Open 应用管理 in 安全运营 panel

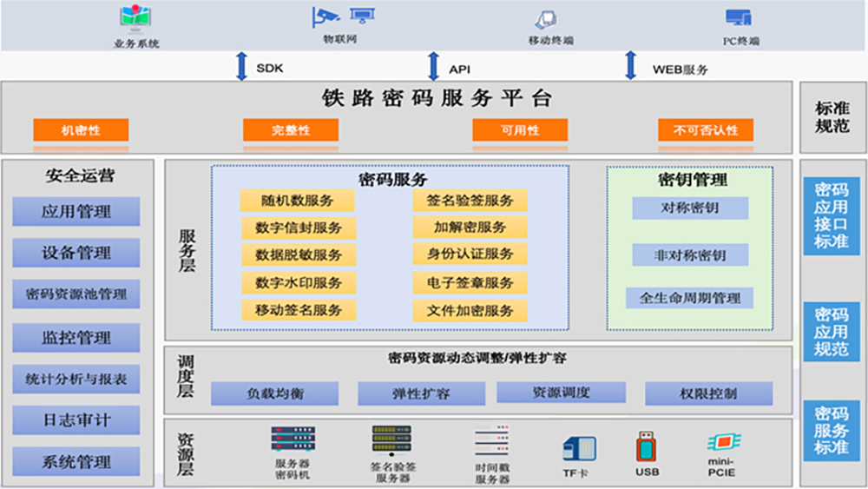(76, 211)
